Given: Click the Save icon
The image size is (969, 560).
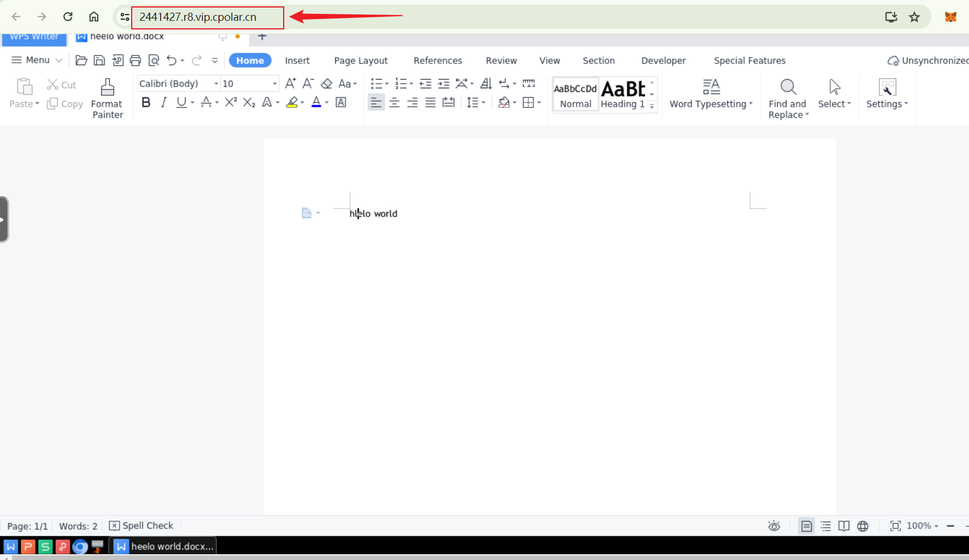Looking at the screenshot, I should (99, 61).
